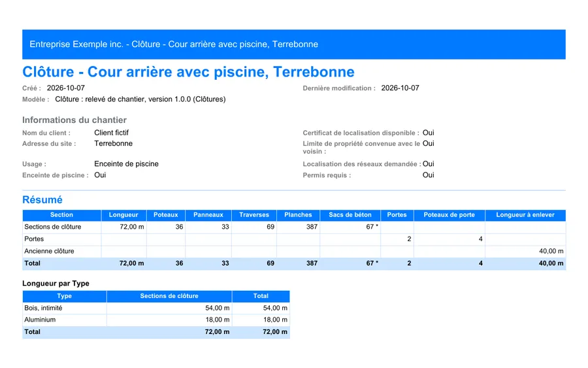Click the 'Longueur par Type' heading

56,284
